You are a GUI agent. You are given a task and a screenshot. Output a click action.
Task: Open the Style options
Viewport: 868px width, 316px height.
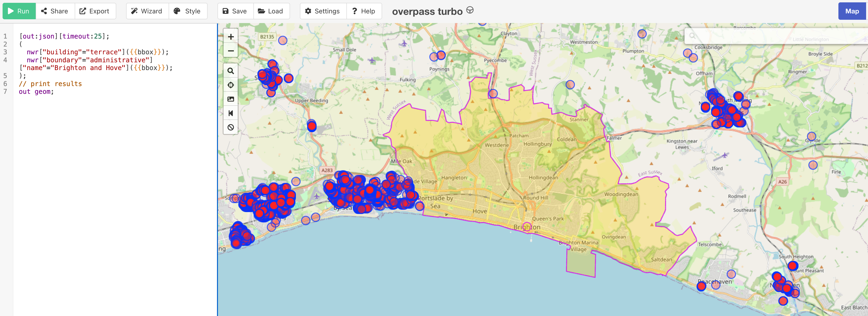[x=188, y=11]
